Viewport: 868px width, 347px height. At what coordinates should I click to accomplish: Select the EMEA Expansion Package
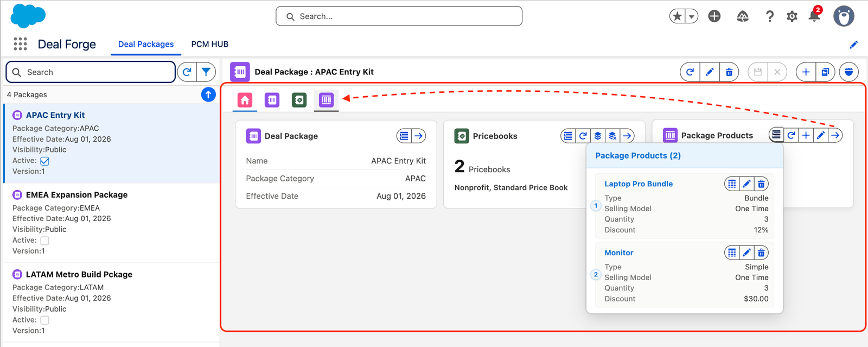pyautogui.click(x=111, y=223)
